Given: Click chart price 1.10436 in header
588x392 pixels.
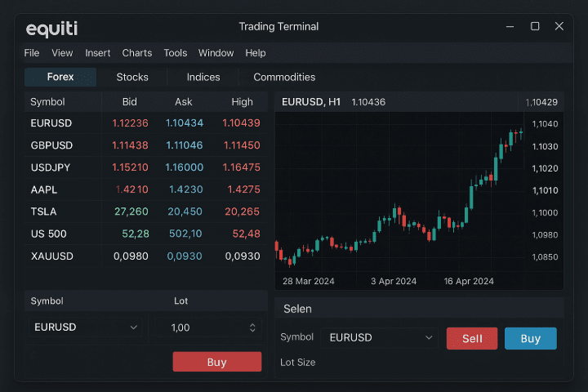Looking at the screenshot, I should 368,102.
